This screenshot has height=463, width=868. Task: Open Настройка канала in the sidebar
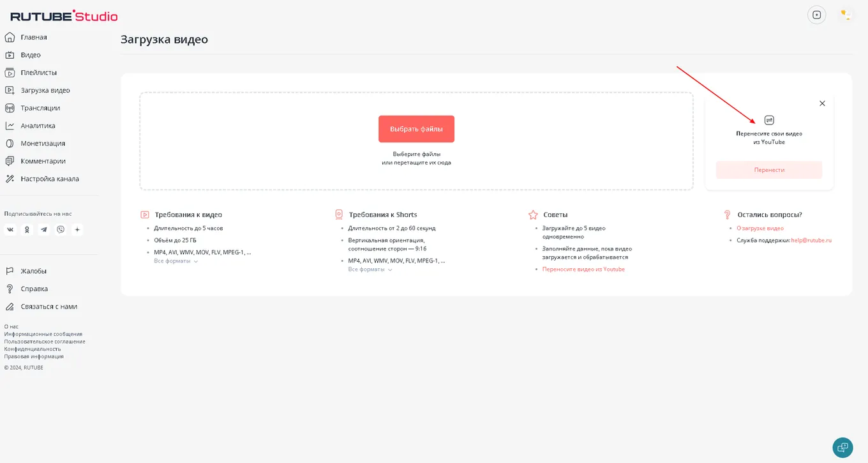[x=49, y=179]
